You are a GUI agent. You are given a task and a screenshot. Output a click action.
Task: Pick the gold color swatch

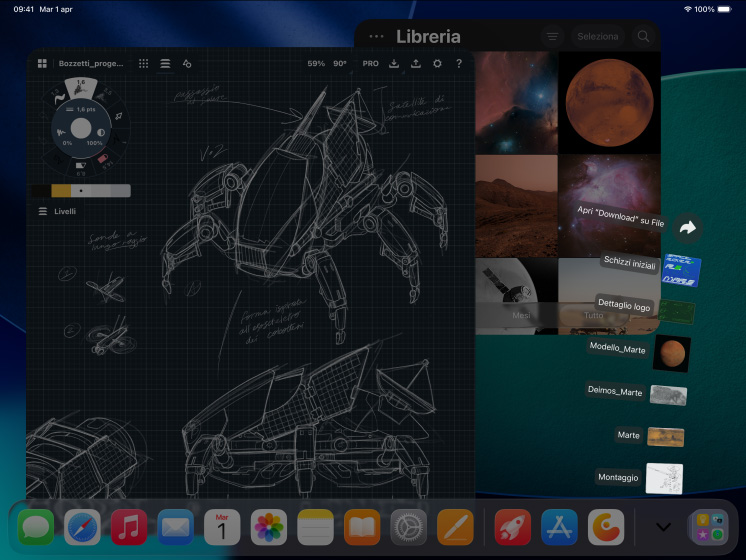point(60,190)
